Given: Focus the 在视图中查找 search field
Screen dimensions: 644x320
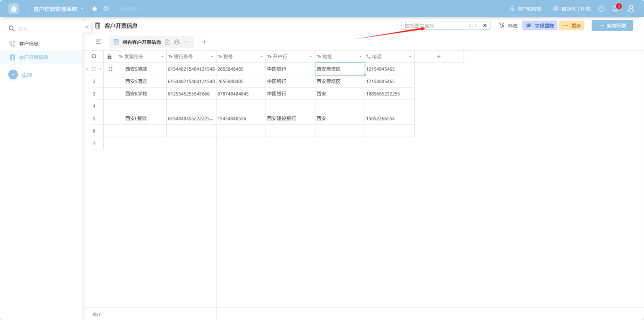Looking at the screenshot, I should pyautogui.click(x=435, y=25).
